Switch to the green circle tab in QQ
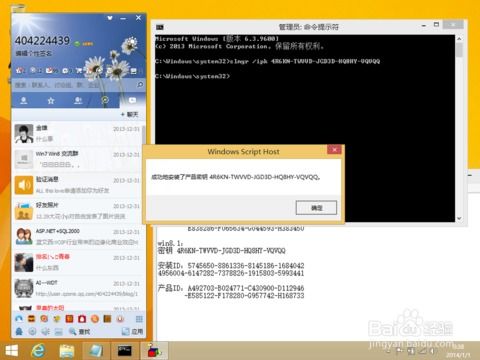The height and width of the screenshot is (360, 480). pyautogui.click(x=105, y=100)
